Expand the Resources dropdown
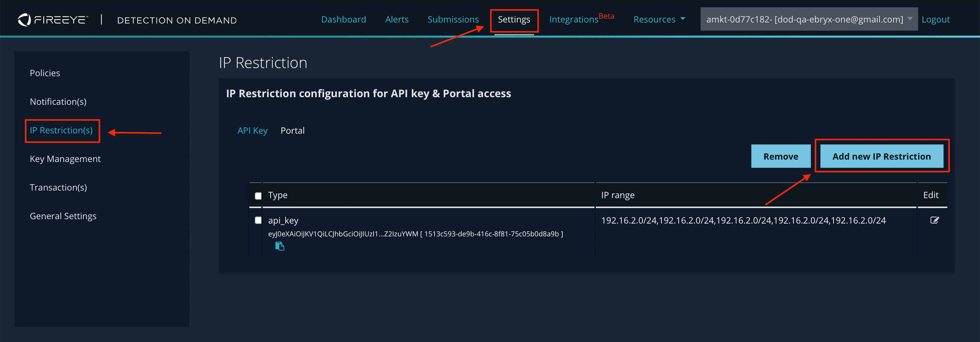The height and width of the screenshot is (342, 980). (x=659, y=19)
